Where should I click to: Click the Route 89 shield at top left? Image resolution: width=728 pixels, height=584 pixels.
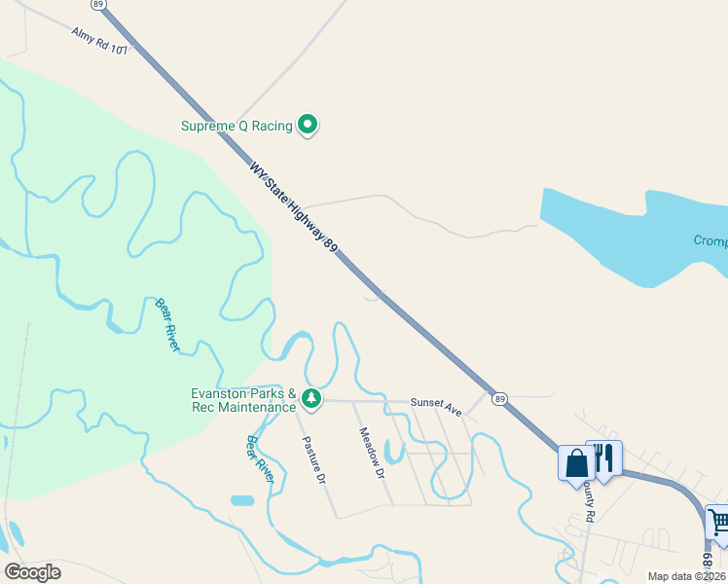[98, 5]
